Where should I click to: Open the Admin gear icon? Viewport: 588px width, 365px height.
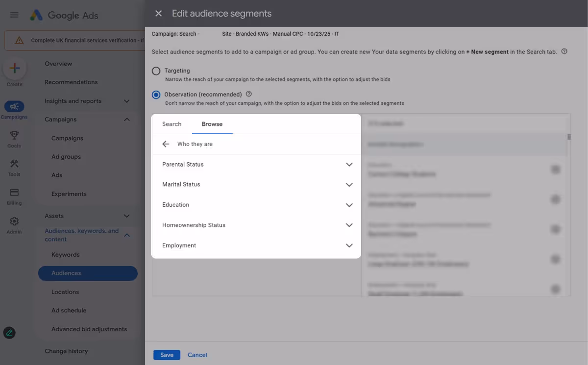click(x=14, y=221)
